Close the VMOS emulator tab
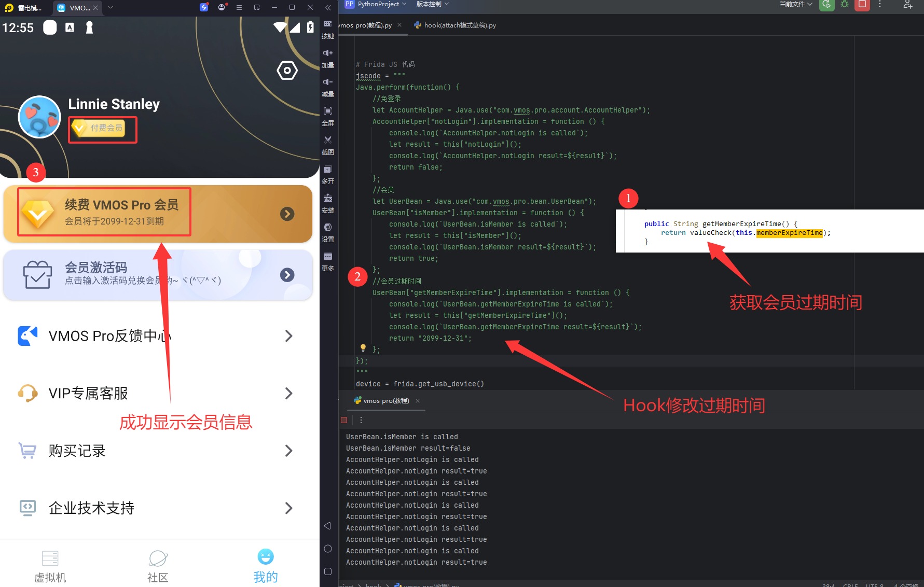Screen dimensions: 924x587 click(x=95, y=8)
